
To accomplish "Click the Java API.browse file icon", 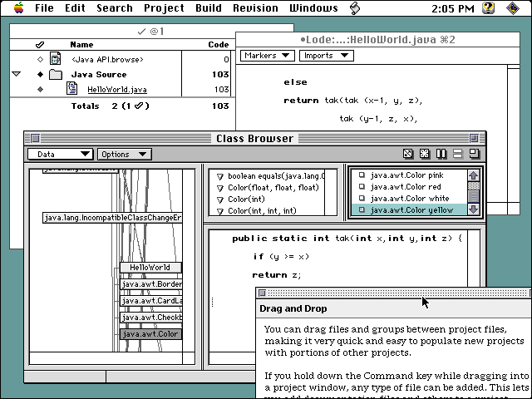I will coord(56,59).
